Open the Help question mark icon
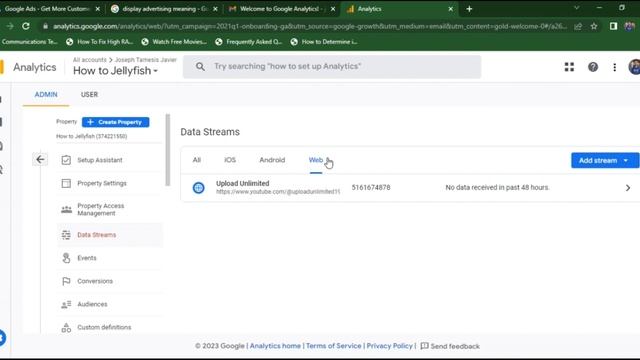This screenshot has width=640, height=360. point(593,67)
